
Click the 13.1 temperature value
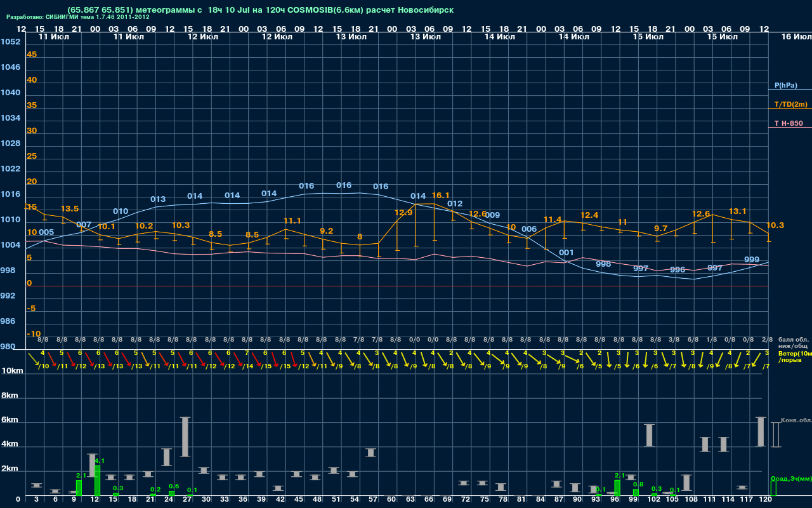(x=738, y=211)
